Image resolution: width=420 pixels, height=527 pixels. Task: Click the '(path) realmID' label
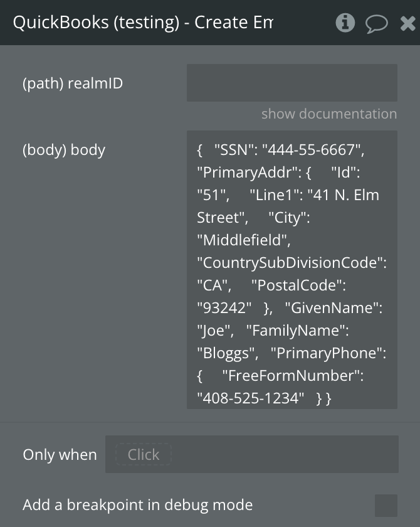pos(73,83)
